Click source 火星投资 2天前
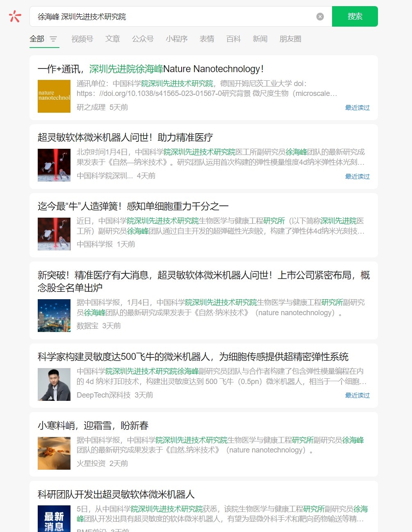Image resolution: width=412 pixels, height=532 pixels. coord(102,464)
